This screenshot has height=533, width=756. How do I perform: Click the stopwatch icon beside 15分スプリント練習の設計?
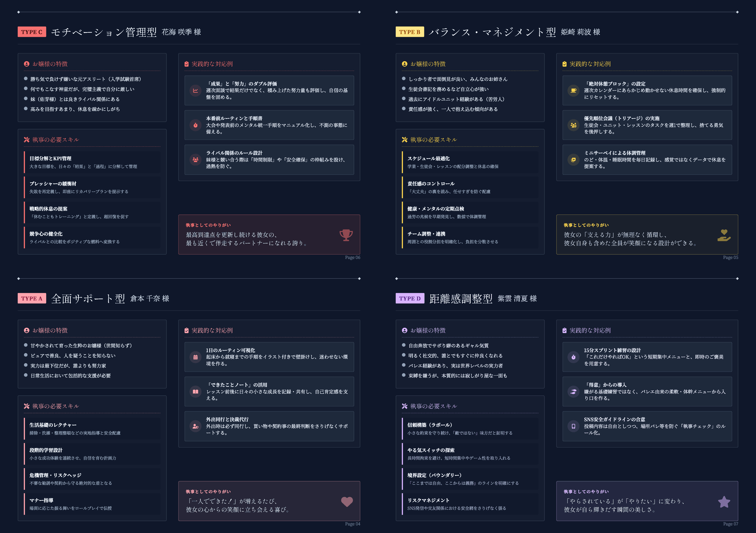pyautogui.click(x=573, y=357)
